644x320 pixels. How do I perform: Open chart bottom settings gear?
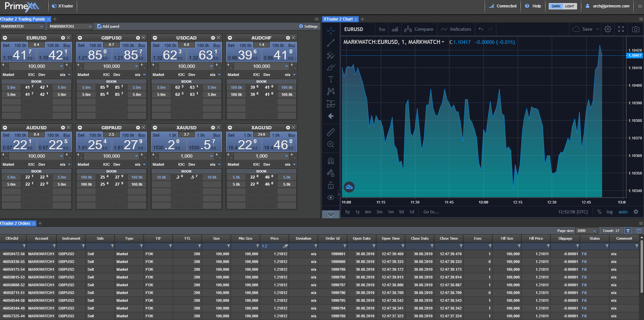[x=636, y=212]
